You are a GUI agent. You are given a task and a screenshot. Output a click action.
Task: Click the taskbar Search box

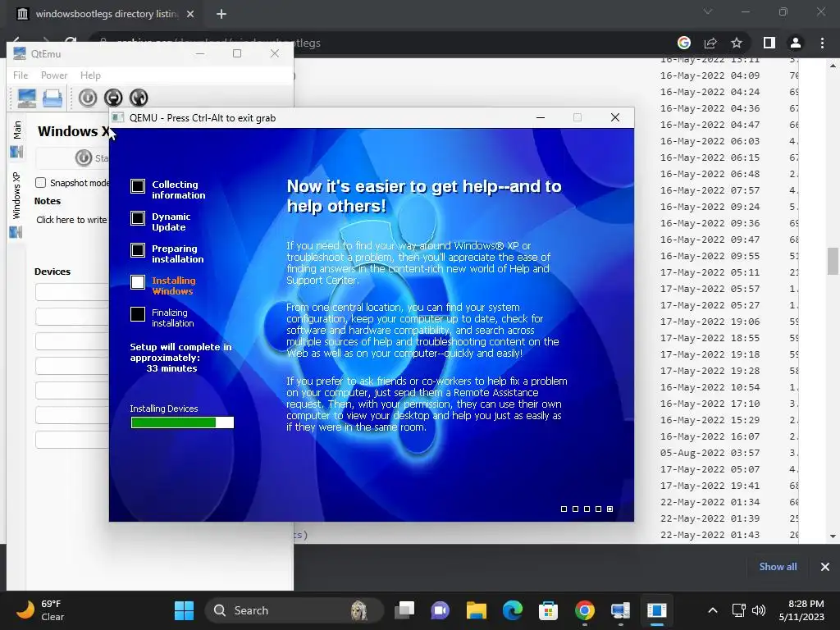(x=294, y=610)
